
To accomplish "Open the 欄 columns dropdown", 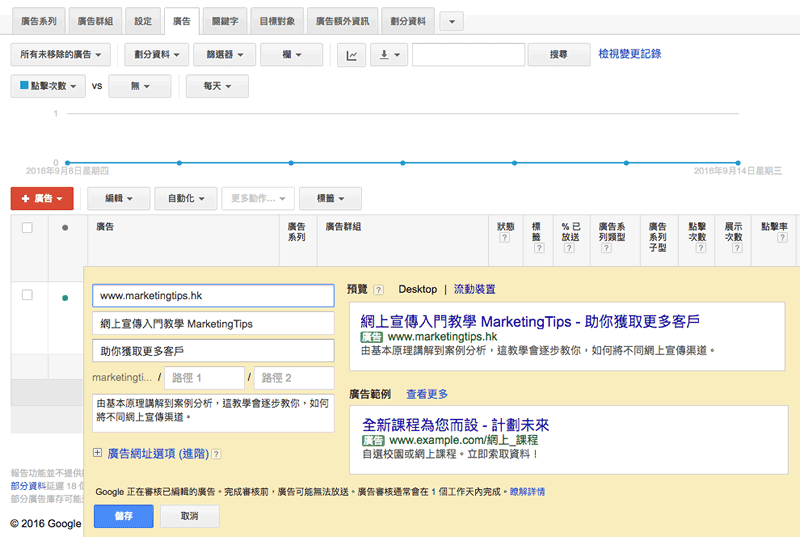I will point(291,55).
